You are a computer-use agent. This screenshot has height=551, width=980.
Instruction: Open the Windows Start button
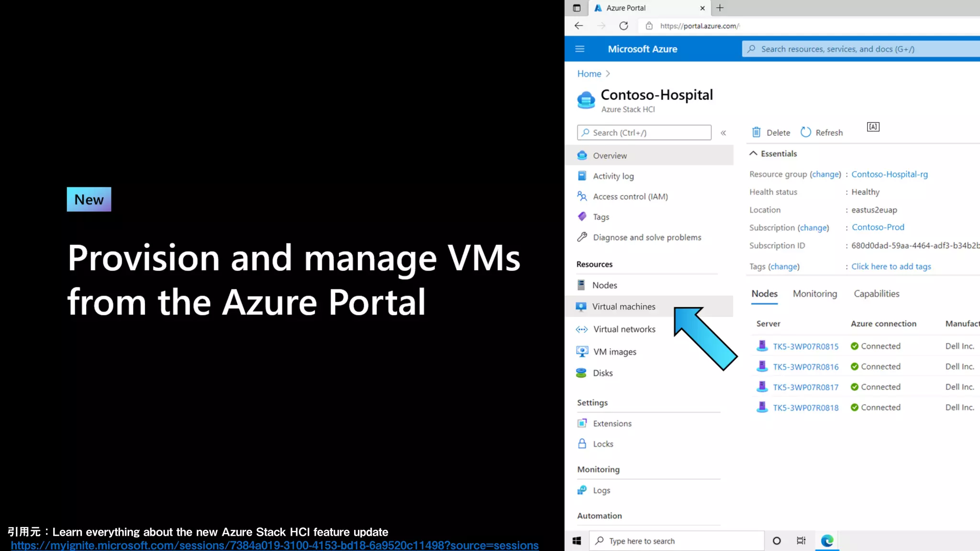[577, 541]
